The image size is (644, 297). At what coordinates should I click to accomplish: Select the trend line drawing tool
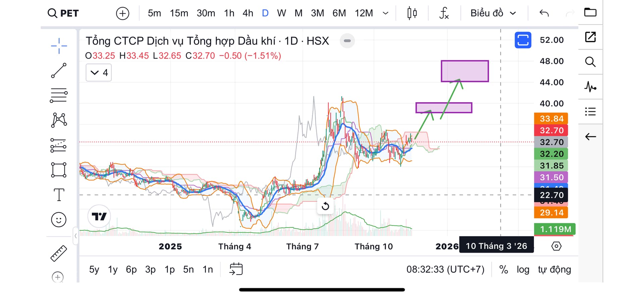[59, 70]
